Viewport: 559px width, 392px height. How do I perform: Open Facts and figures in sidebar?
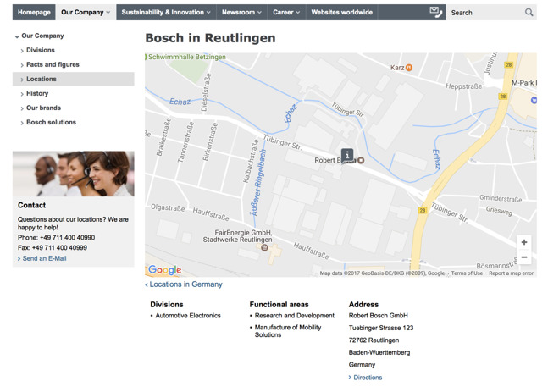click(53, 64)
